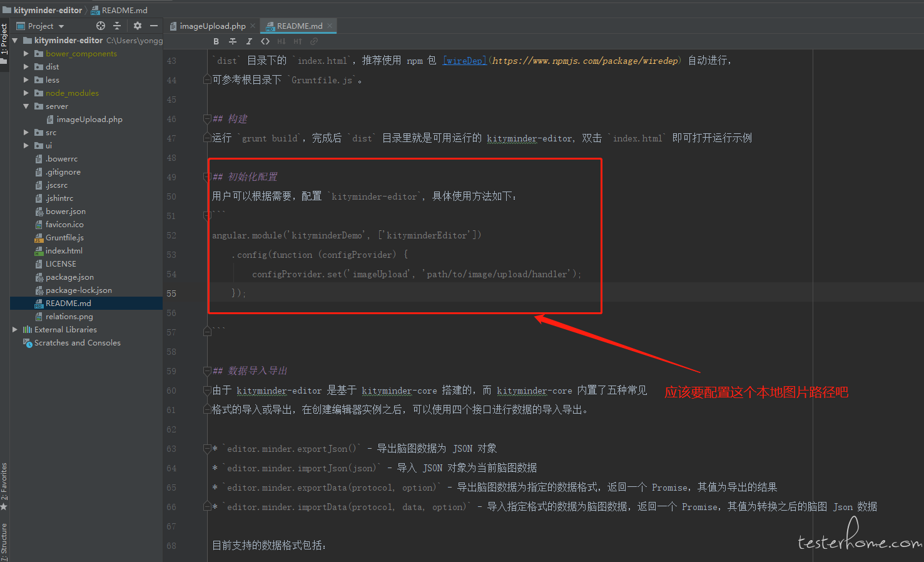Expand node_modules folder
Image resolution: width=924 pixels, height=562 pixels.
click(x=26, y=93)
